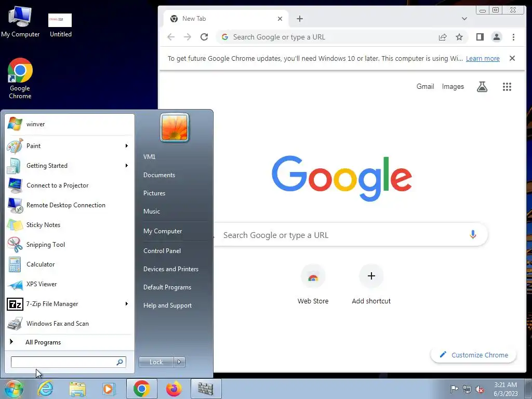
Task: Select the New Tab tab in Chrome
Action: 225,19
